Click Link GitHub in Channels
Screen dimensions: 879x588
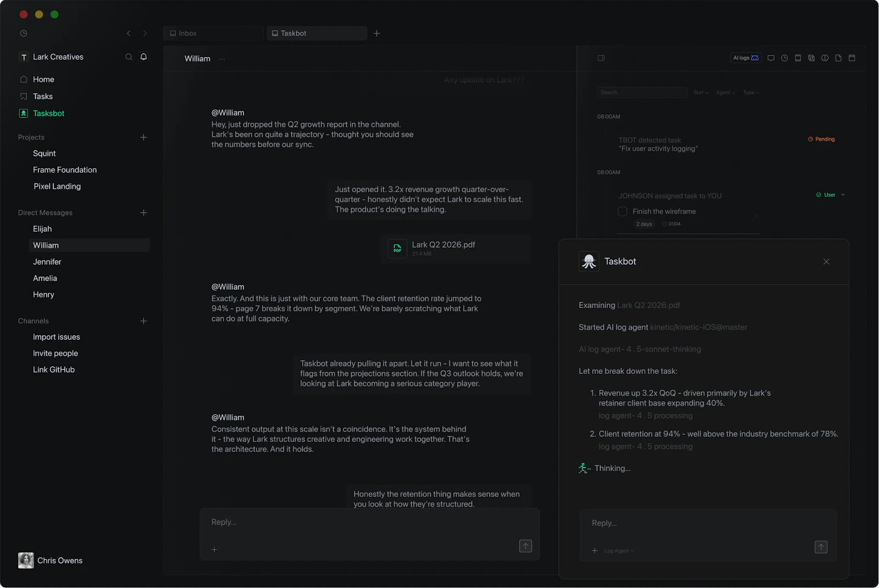[x=54, y=370]
